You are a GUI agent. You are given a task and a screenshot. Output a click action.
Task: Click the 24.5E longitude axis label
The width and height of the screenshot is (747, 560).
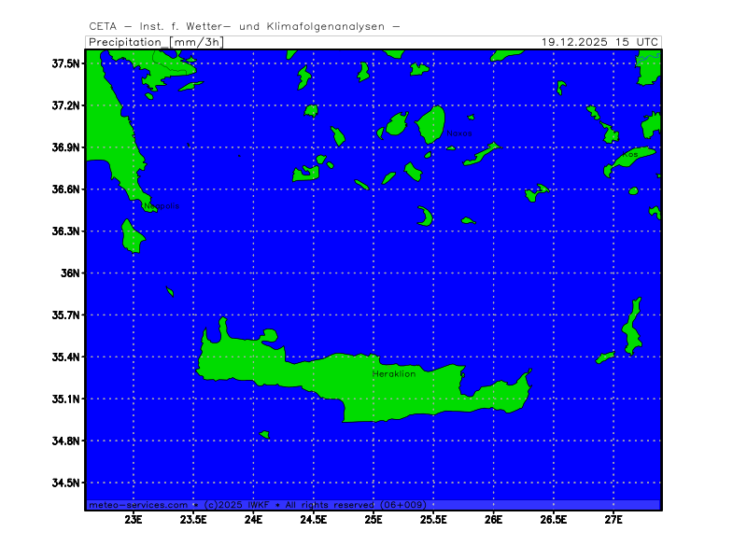(314, 519)
